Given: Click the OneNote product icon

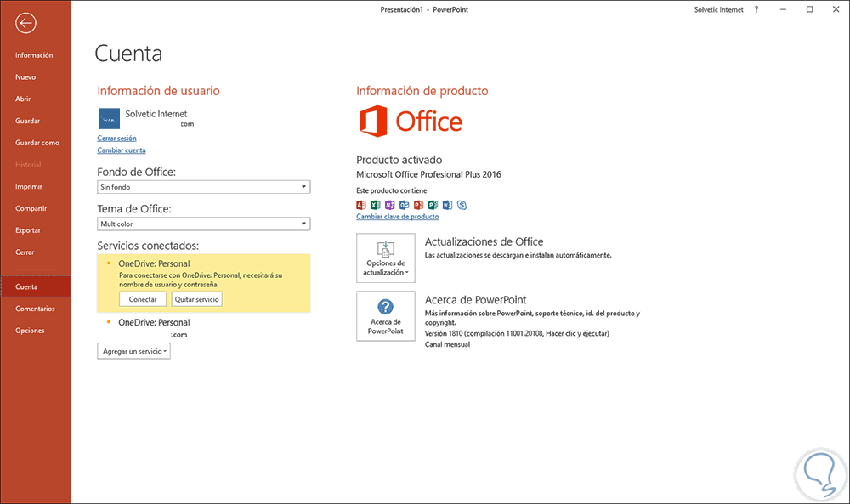Looking at the screenshot, I should [390, 205].
